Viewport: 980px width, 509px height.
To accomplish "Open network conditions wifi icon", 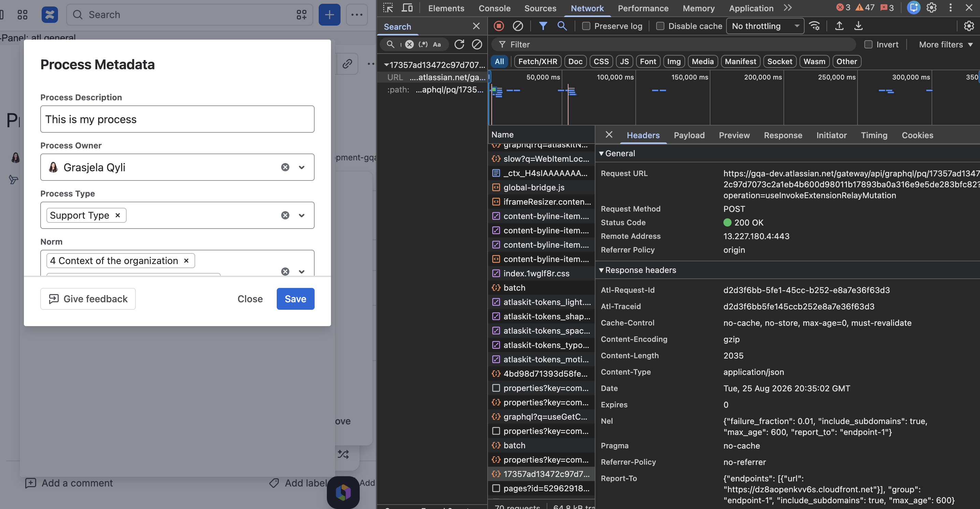I will click(815, 26).
